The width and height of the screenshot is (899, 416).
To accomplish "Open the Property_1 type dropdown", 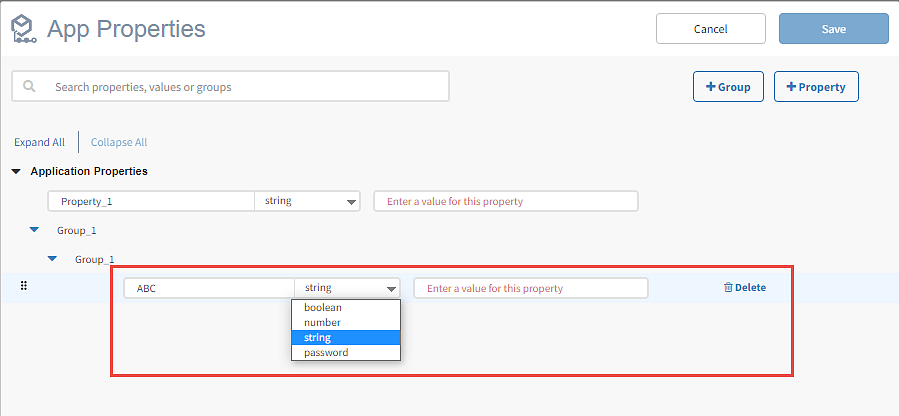I will (307, 201).
